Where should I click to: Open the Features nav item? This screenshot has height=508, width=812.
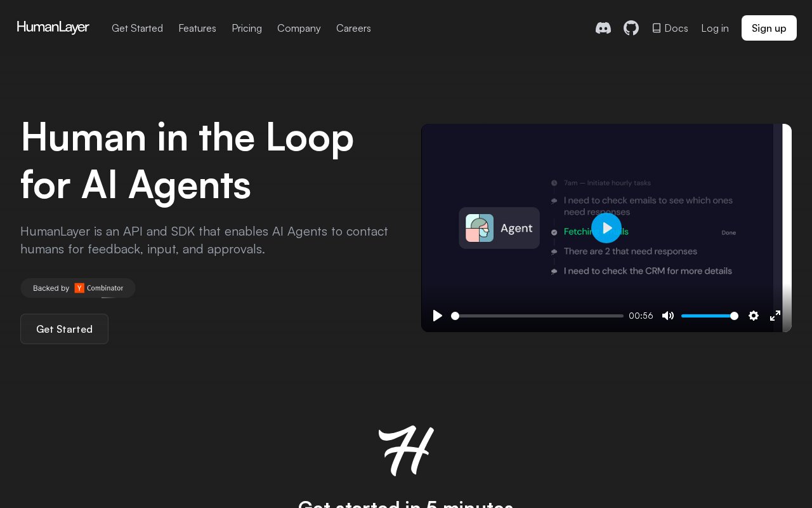coord(197,28)
